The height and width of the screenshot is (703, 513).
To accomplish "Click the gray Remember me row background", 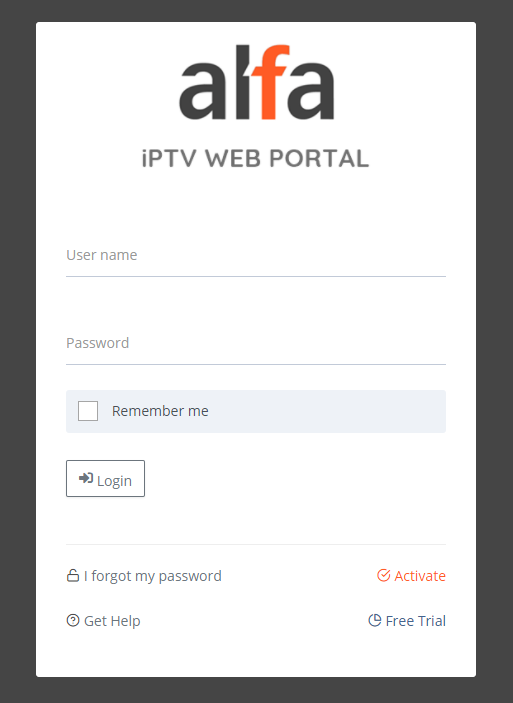I will point(256,411).
